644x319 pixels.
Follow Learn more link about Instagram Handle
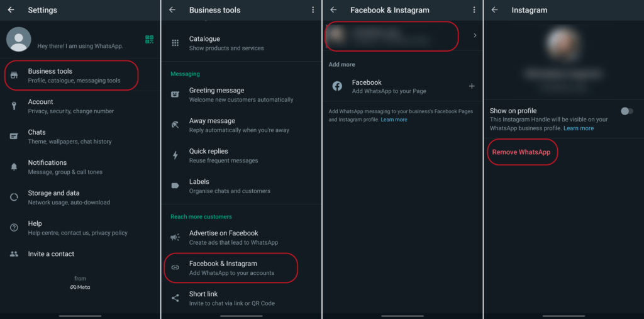(579, 128)
